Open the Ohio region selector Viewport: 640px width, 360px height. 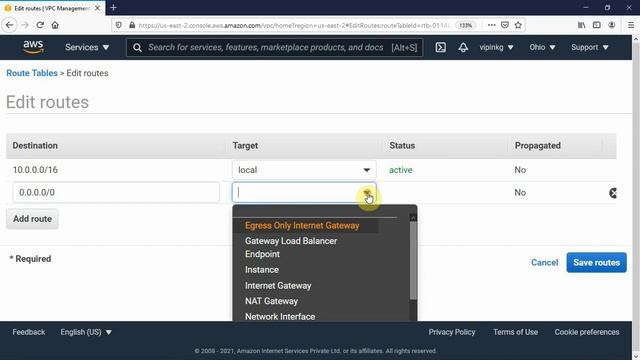tap(542, 47)
